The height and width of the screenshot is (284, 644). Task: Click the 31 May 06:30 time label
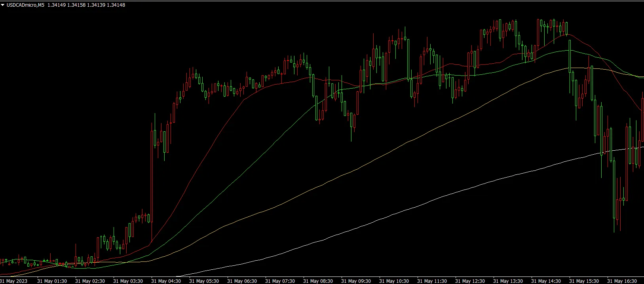pyautogui.click(x=242, y=281)
